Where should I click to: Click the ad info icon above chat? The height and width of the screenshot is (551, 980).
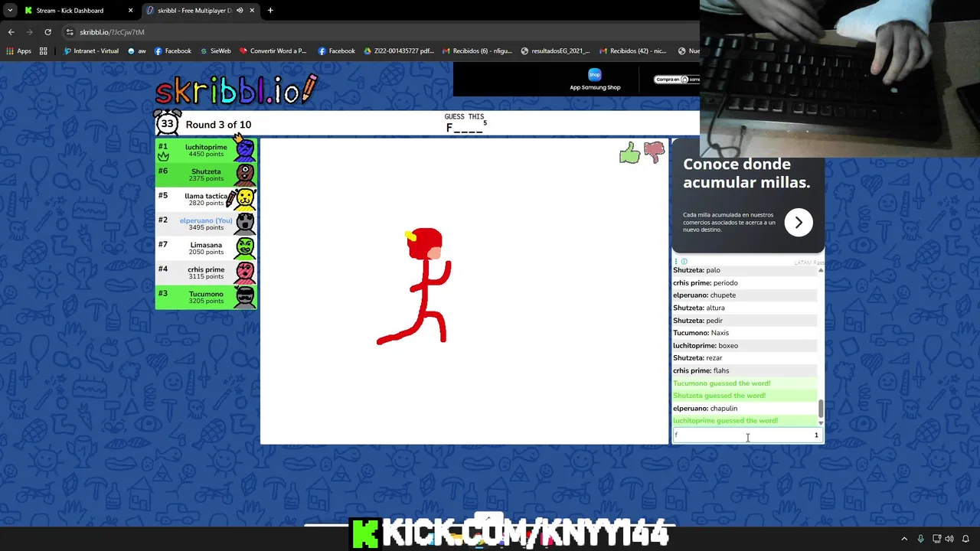point(684,262)
